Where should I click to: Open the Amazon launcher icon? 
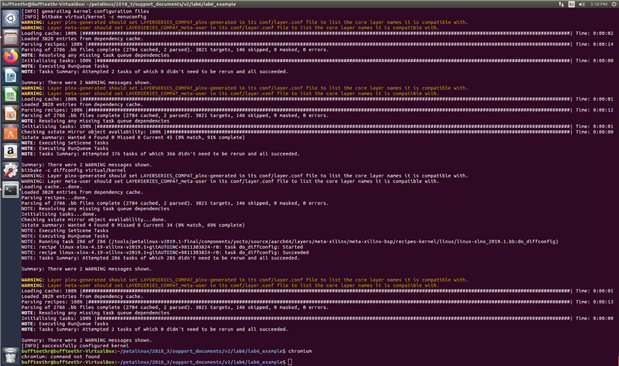[x=11, y=151]
